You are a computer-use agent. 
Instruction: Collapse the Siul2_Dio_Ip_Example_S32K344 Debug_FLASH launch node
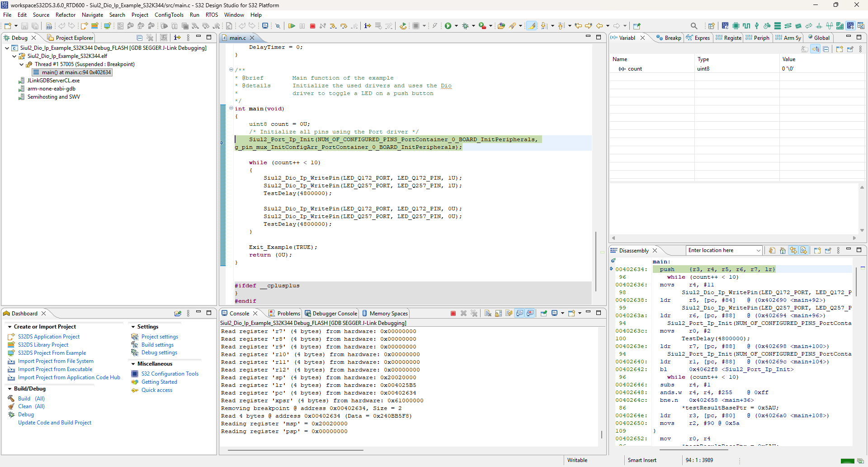coord(7,48)
